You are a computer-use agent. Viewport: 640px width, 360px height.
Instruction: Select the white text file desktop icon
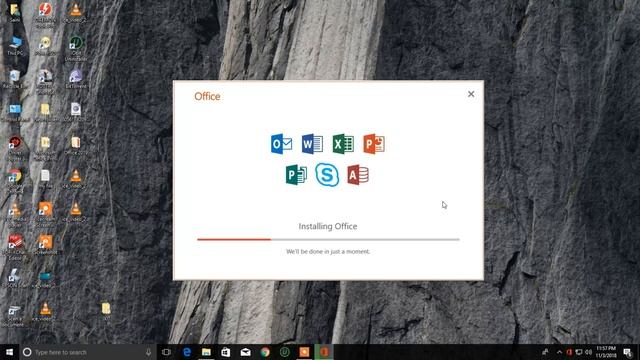click(x=45, y=179)
